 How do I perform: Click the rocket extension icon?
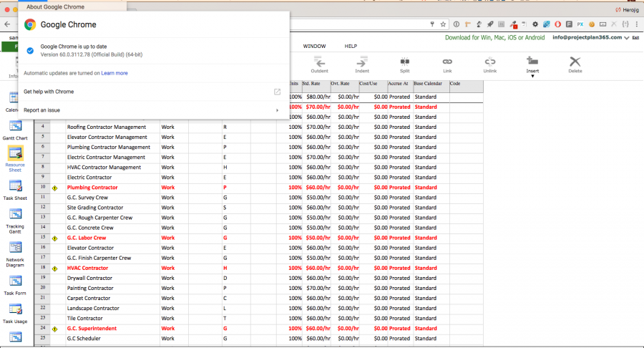490,24
